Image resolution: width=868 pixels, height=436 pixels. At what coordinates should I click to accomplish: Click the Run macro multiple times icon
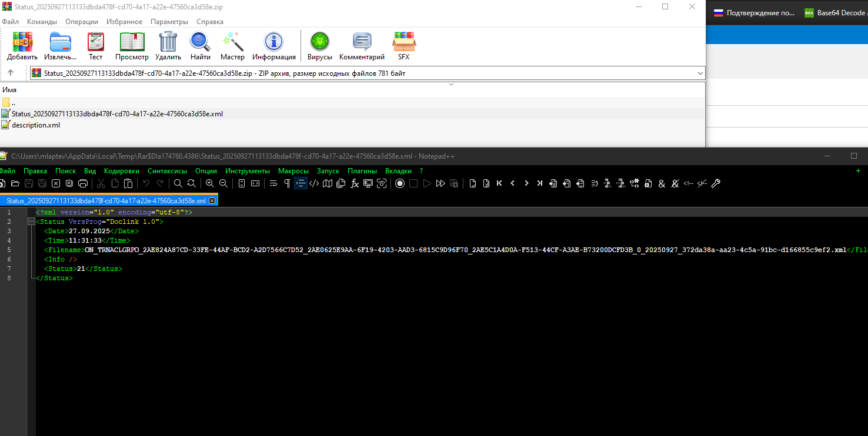(440, 183)
